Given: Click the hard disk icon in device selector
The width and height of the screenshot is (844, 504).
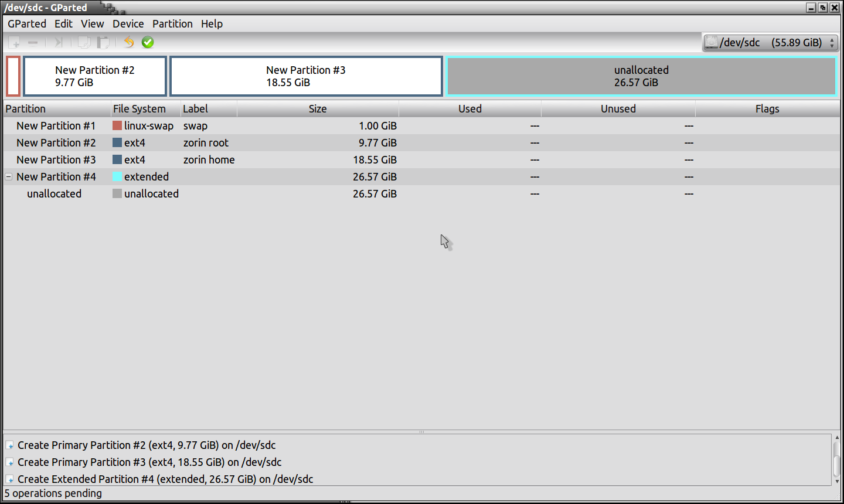Looking at the screenshot, I should point(712,42).
